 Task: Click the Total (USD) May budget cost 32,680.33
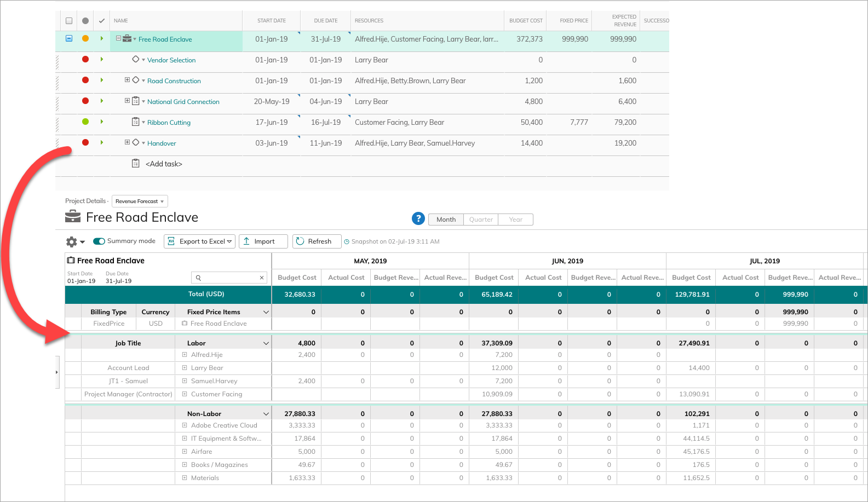point(300,295)
